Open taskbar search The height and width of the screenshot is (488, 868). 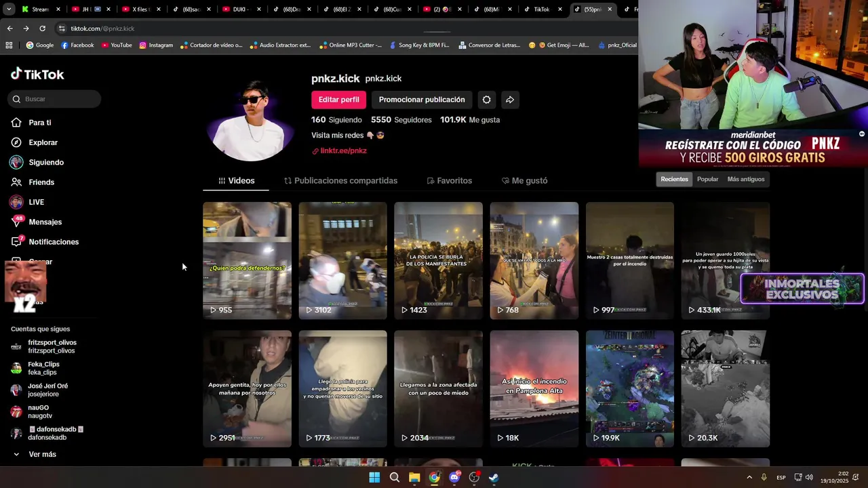coord(394,477)
